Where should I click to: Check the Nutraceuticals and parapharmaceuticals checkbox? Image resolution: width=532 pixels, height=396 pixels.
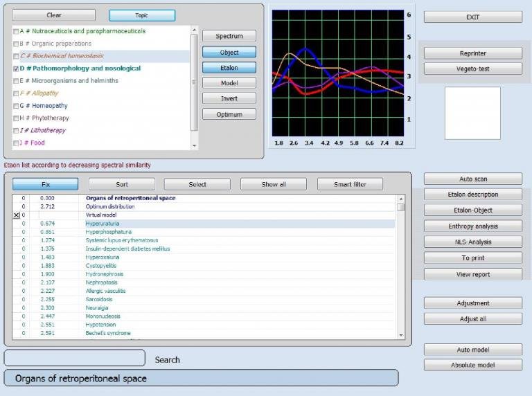click(16, 32)
